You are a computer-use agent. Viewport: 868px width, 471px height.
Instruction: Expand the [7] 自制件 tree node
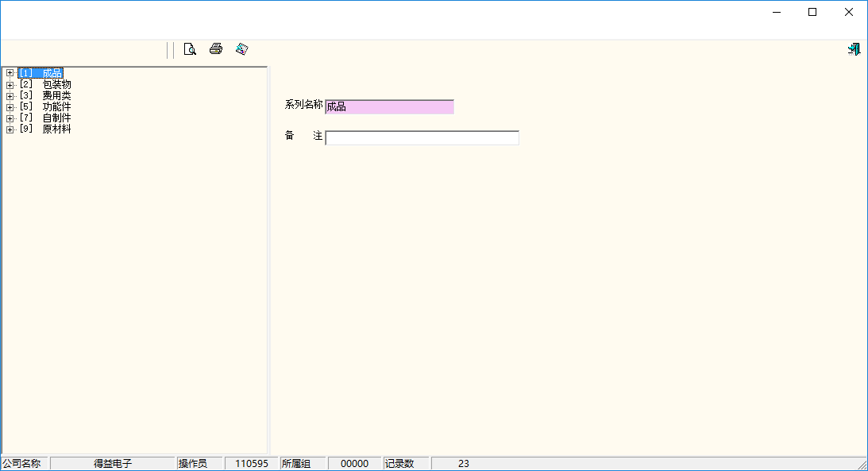click(x=10, y=118)
